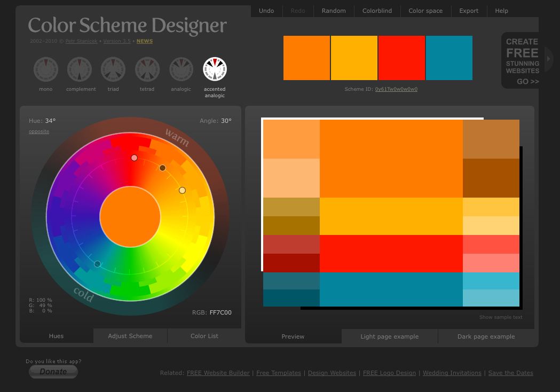Select the analogic scheme icon
This screenshot has width=560, height=392.
[181, 69]
